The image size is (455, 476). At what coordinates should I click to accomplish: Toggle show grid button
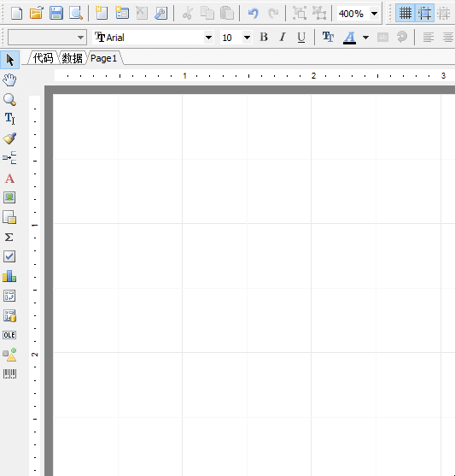[405, 13]
